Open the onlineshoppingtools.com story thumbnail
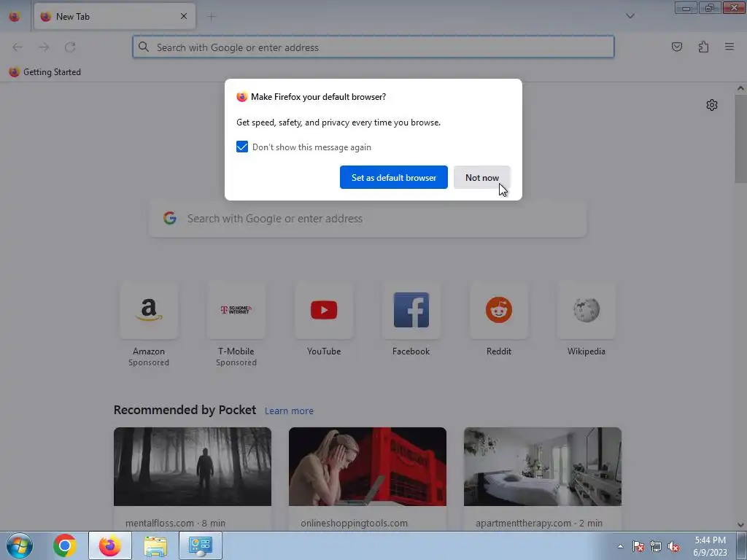Viewport: 747px width, 560px height. [368, 467]
